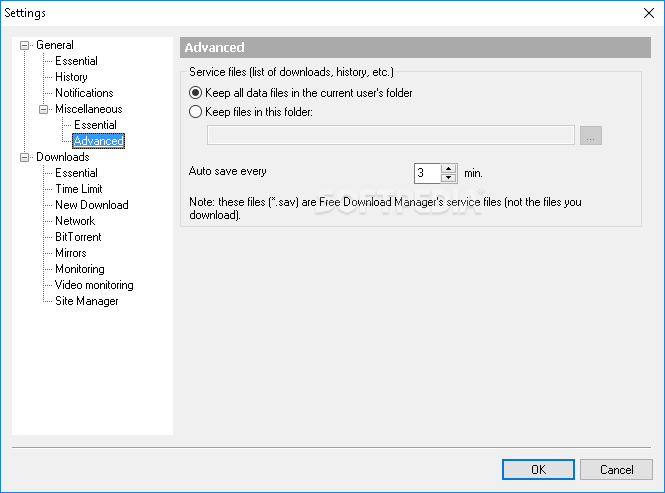665x493 pixels.
Task: Confirm settings with OK button
Action: coord(538,470)
